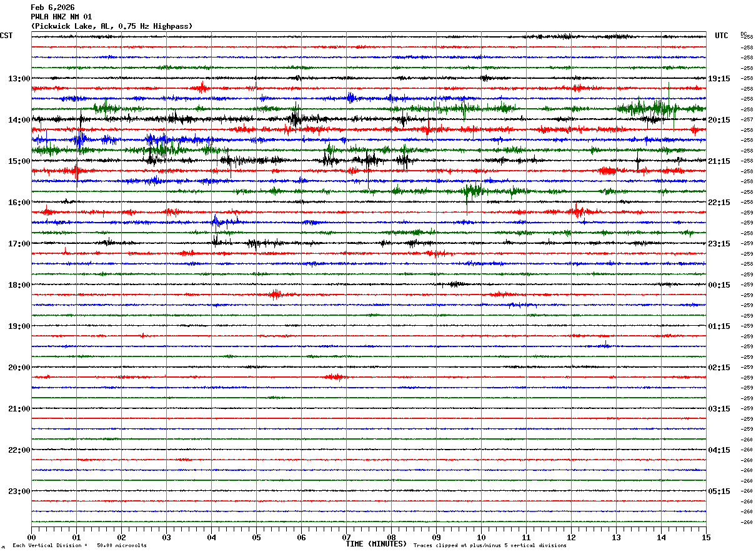Select the 18:00 CST time label

19,285
